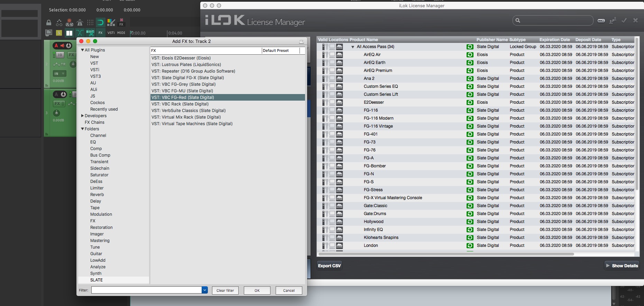Image resolution: width=644 pixels, height=306 pixels.
Task: Expand the Developers tree node
Action: point(82,116)
